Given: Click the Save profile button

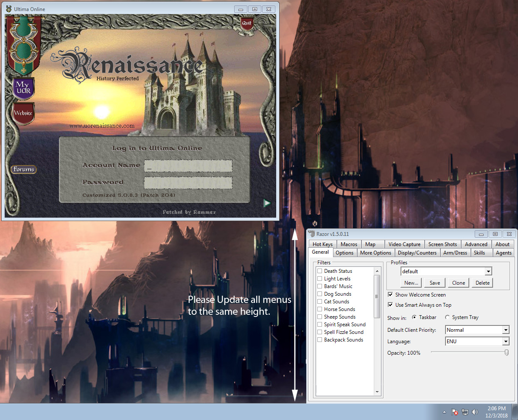Looking at the screenshot, I should pos(435,283).
